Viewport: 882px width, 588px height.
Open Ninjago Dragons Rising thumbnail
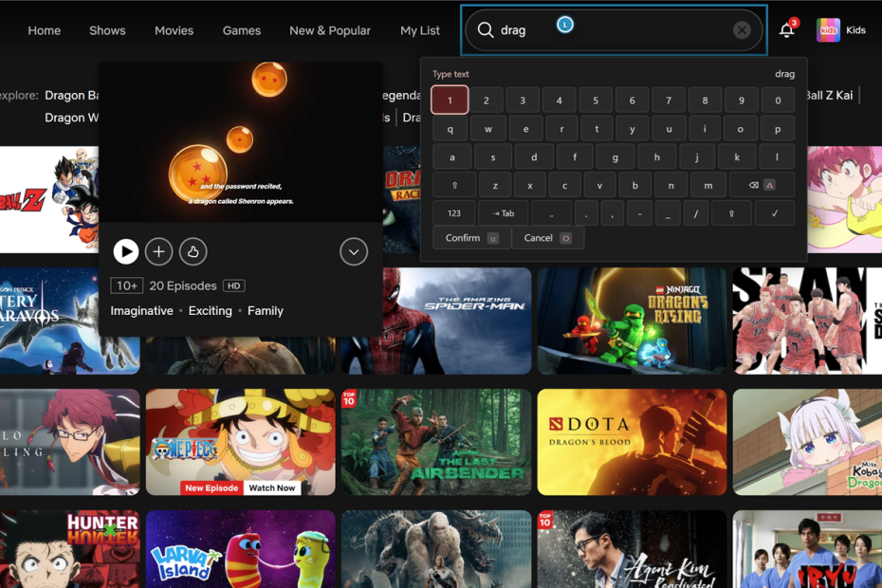coord(632,321)
